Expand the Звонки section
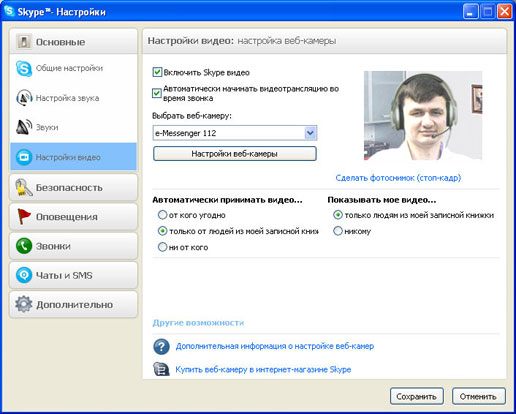The image size is (516, 414). tap(73, 246)
